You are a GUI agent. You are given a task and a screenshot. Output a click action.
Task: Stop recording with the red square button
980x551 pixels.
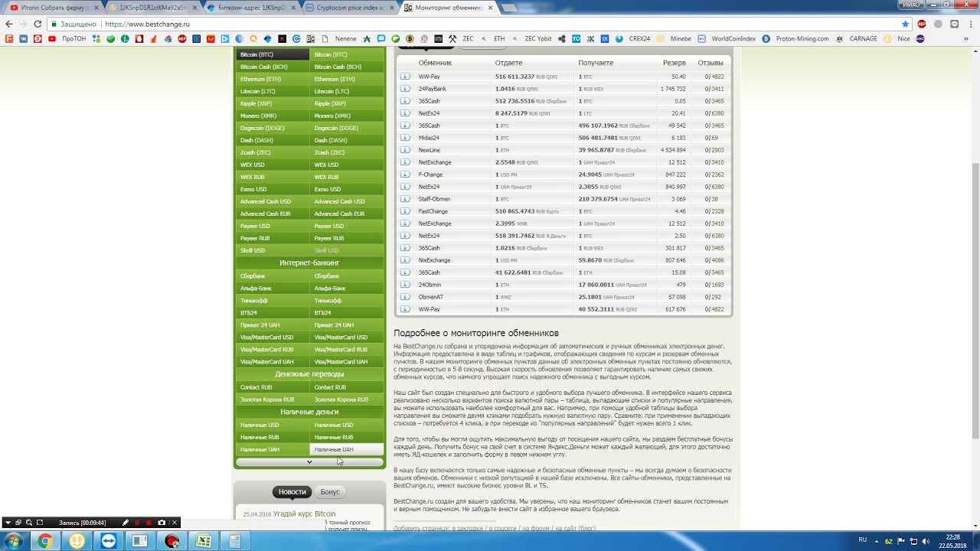(149, 523)
